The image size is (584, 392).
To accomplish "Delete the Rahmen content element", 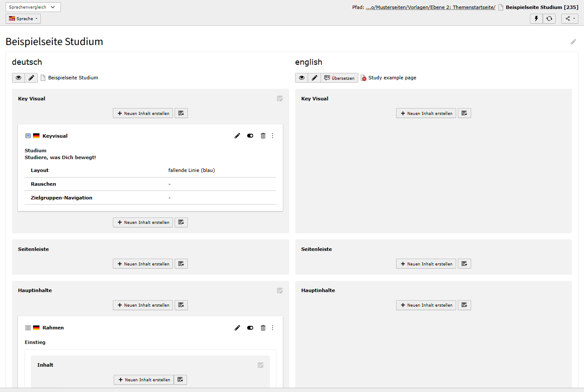I will pos(263,328).
